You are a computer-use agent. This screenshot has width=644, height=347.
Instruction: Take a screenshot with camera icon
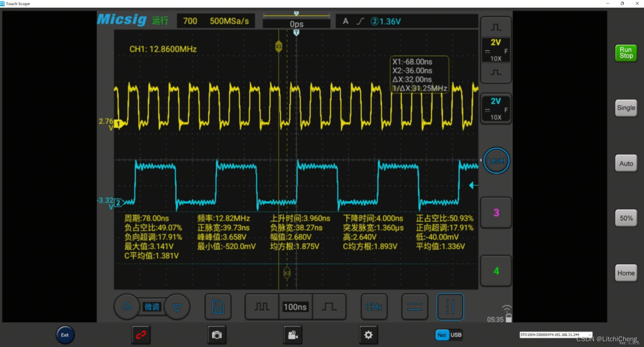coord(217,335)
